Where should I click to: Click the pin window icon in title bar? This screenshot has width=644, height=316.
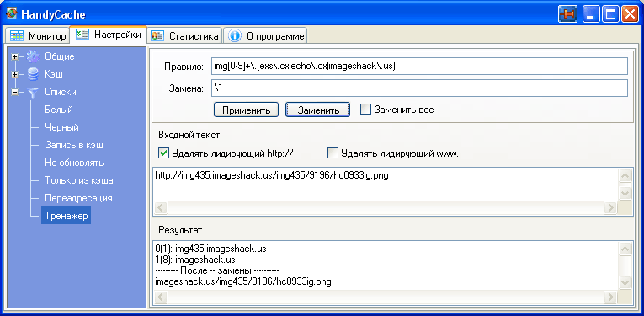[x=567, y=14]
